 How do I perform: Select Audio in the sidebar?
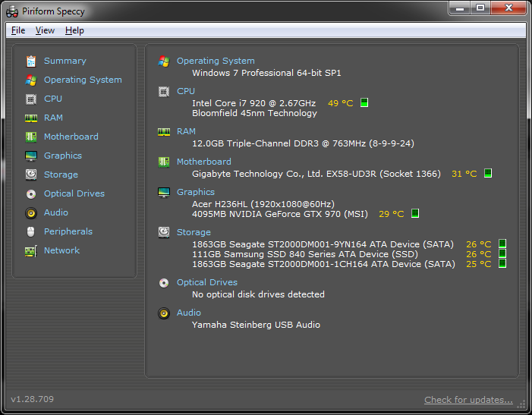tap(56, 213)
